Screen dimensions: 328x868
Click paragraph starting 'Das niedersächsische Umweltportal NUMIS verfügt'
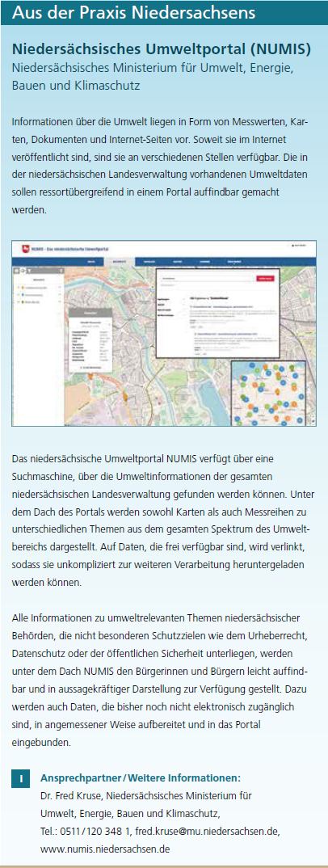(162, 522)
